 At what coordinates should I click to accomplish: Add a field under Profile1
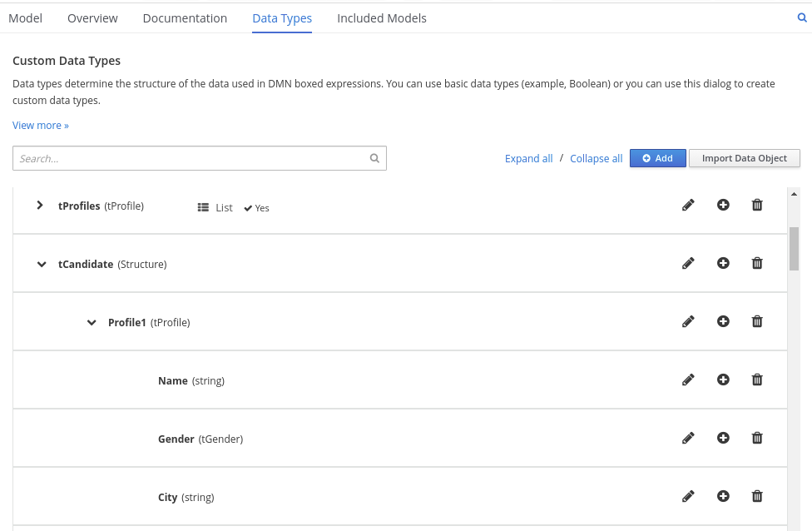pyautogui.click(x=723, y=322)
